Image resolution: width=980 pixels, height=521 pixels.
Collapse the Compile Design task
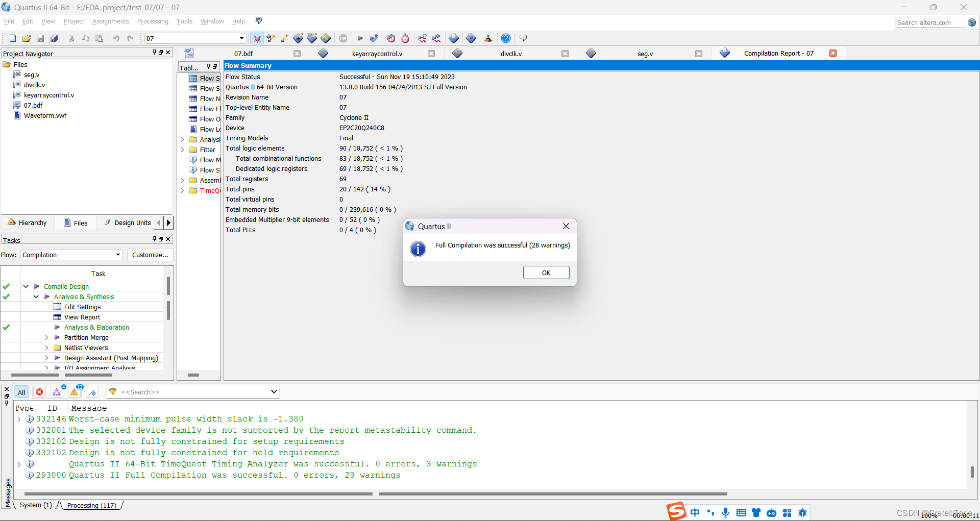26,286
